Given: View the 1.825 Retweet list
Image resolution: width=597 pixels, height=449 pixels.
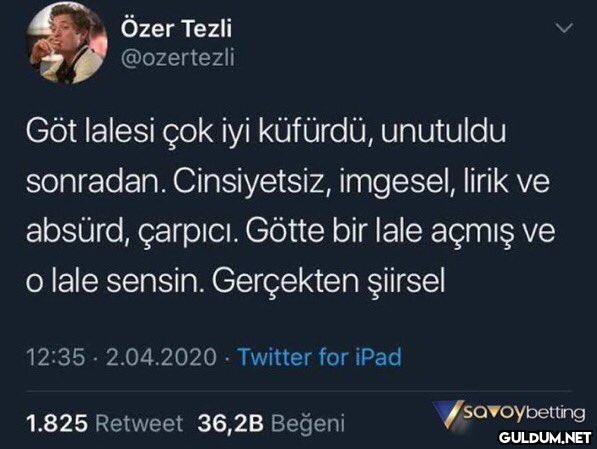Looking at the screenshot, I should (105, 423).
